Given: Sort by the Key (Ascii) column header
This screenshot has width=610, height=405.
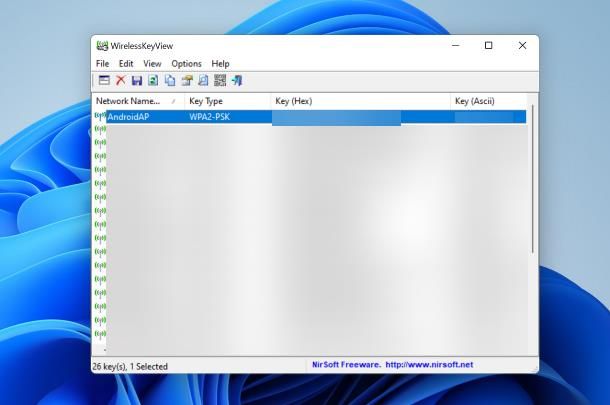Looking at the screenshot, I should pos(489,101).
